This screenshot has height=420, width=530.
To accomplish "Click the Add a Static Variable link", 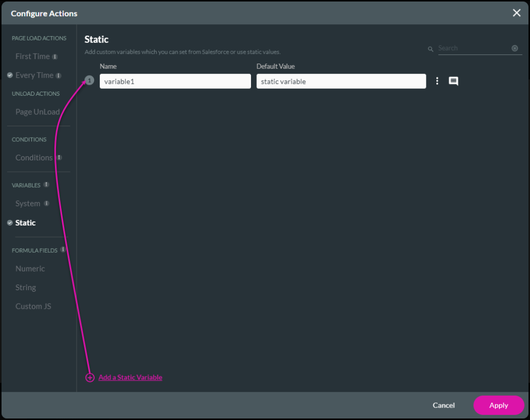I will click(x=130, y=378).
